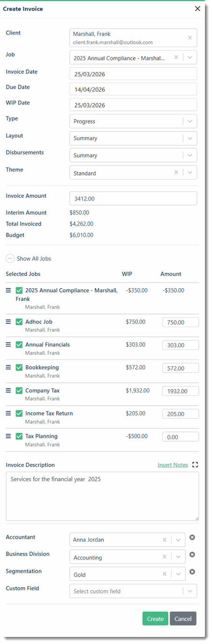Click the Total Invoiced value $4,262.00

pos(81,224)
